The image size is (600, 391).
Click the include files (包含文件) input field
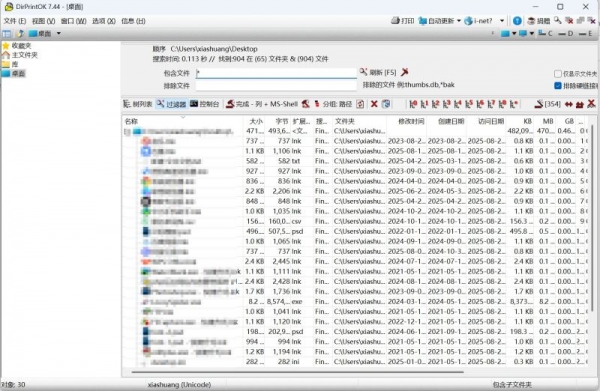(276, 73)
